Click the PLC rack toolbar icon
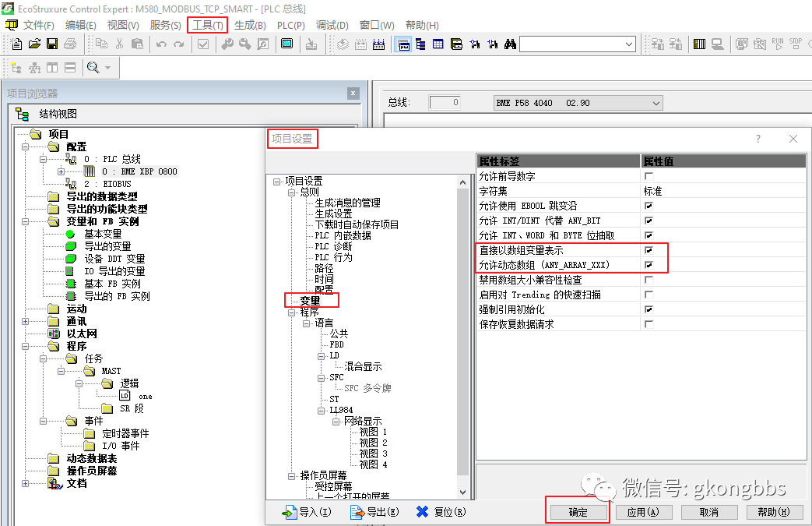This screenshot has width=812, height=526. [700, 44]
